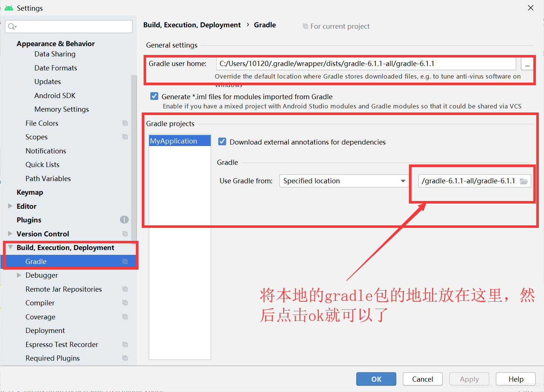Image resolution: width=544 pixels, height=392 pixels.
Task: Click the Build, Execution, Deployment breadcrumb
Action: 192,25
